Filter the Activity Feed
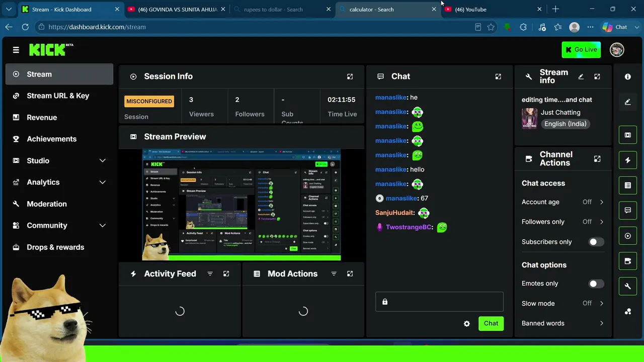The width and height of the screenshot is (644, 362). click(x=210, y=274)
